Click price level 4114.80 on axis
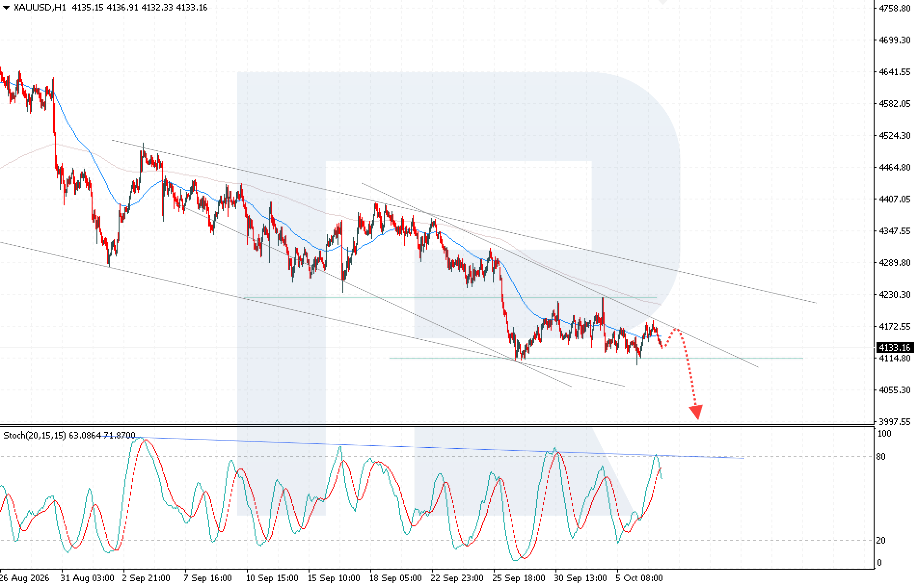Viewport: 918px width, 588px height. [895, 358]
